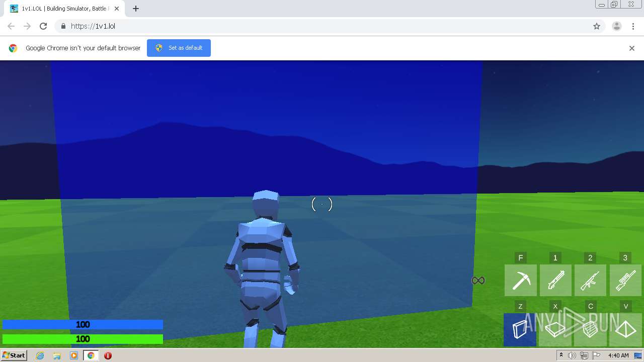644x362 pixels.
Task: Click the blue shield bar showing 100
Action: pos(83,325)
